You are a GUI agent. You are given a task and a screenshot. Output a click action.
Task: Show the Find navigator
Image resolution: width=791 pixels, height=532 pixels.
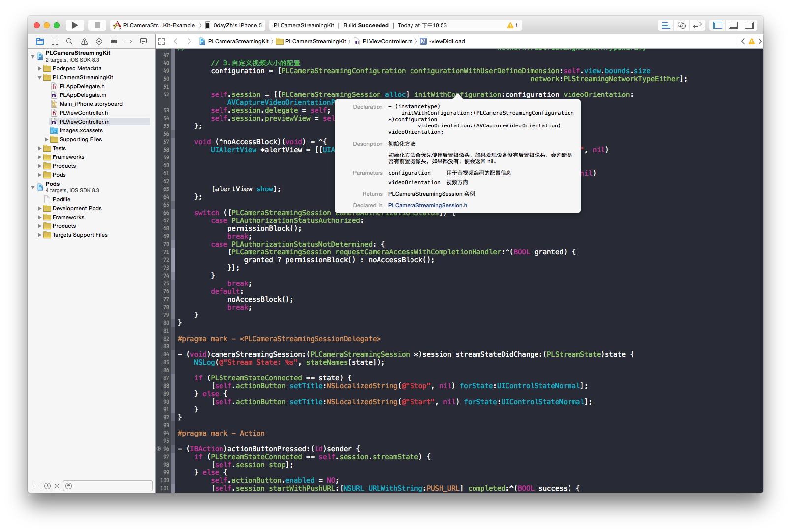[x=69, y=41]
